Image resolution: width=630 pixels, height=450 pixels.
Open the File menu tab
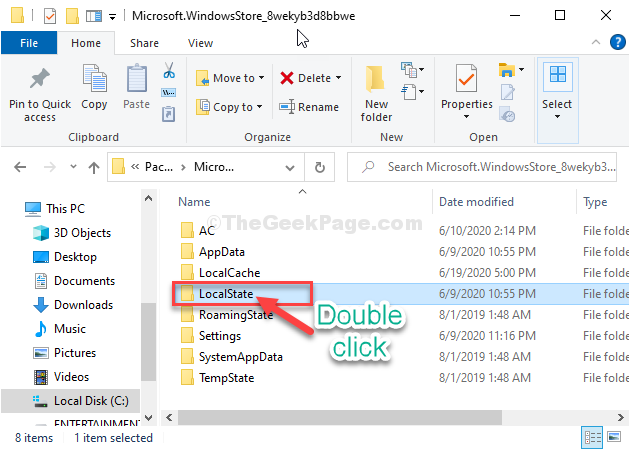click(29, 43)
